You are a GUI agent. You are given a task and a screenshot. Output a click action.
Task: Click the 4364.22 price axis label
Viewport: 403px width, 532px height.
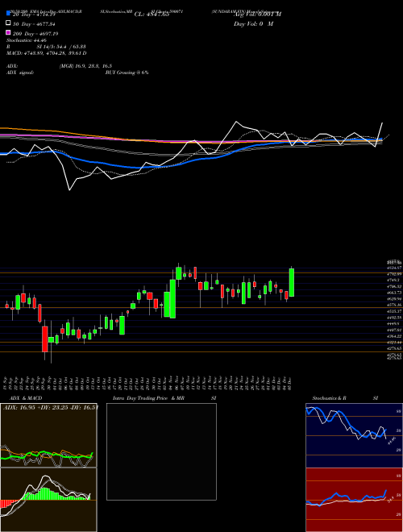tap(394, 336)
